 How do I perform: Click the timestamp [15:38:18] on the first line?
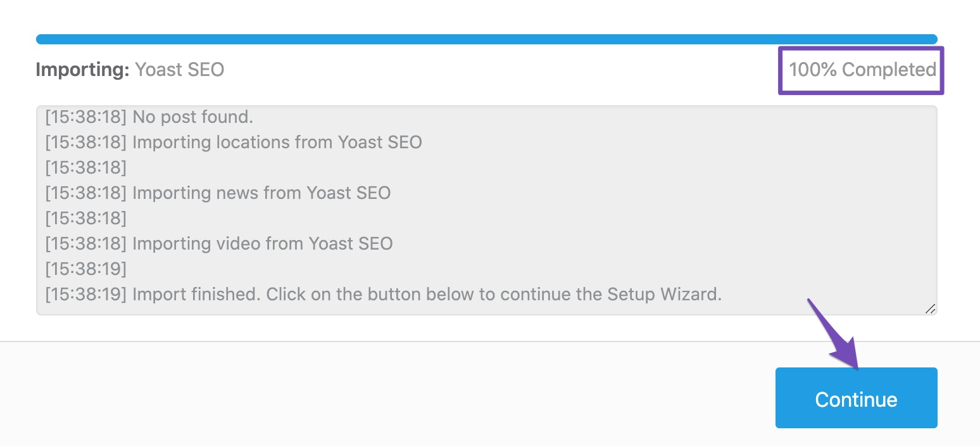click(85, 117)
